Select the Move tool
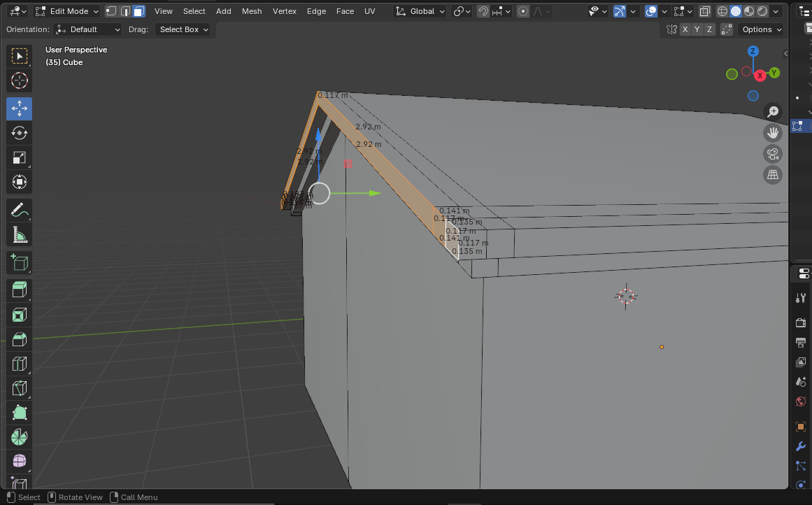The width and height of the screenshot is (812, 505). click(19, 109)
